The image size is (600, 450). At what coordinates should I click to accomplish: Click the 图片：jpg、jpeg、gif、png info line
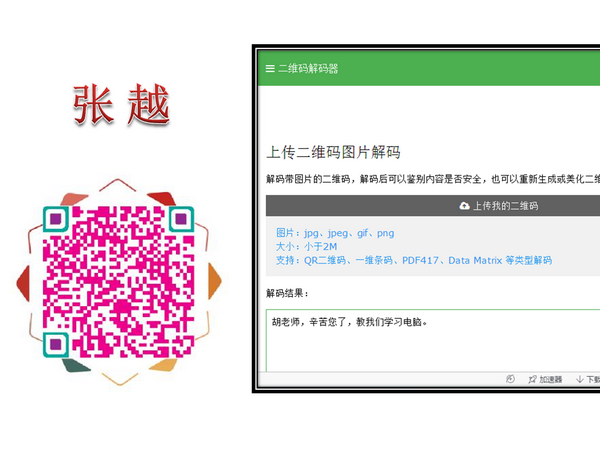click(335, 233)
